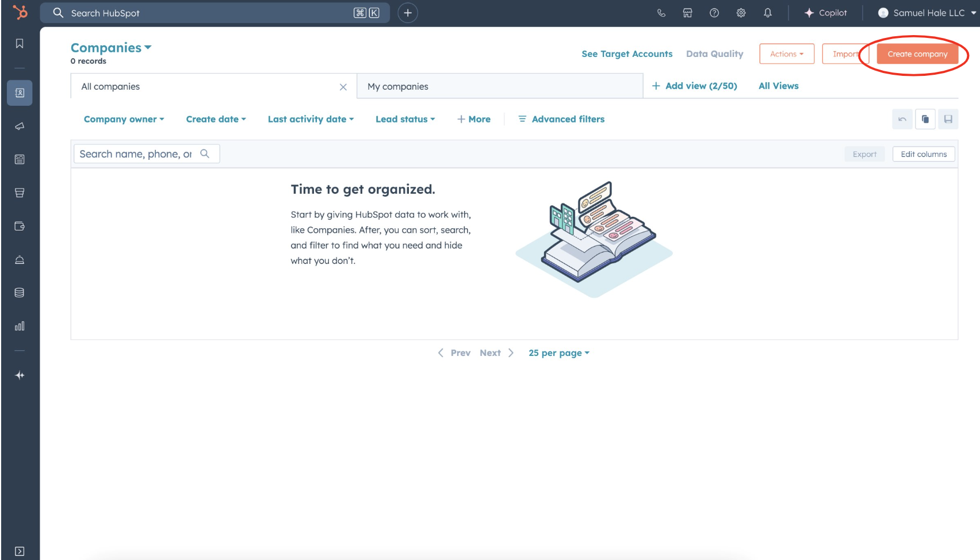Image resolution: width=980 pixels, height=560 pixels.
Task: Open the Marketing megaphone sidebar icon
Action: tap(20, 126)
